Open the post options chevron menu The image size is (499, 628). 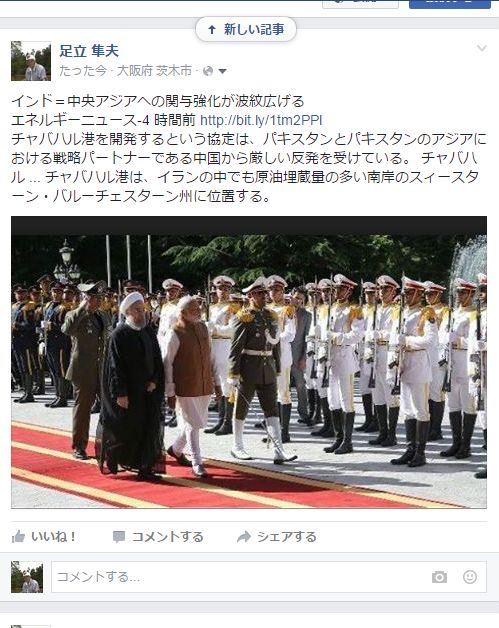(x=482, y=48)
